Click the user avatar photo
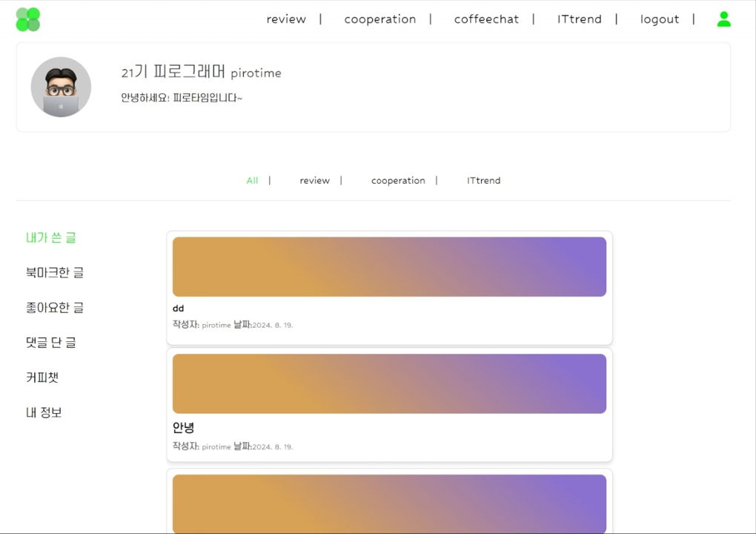The width and height of the screenshot is (756, 534). click(x=61, y=87)
